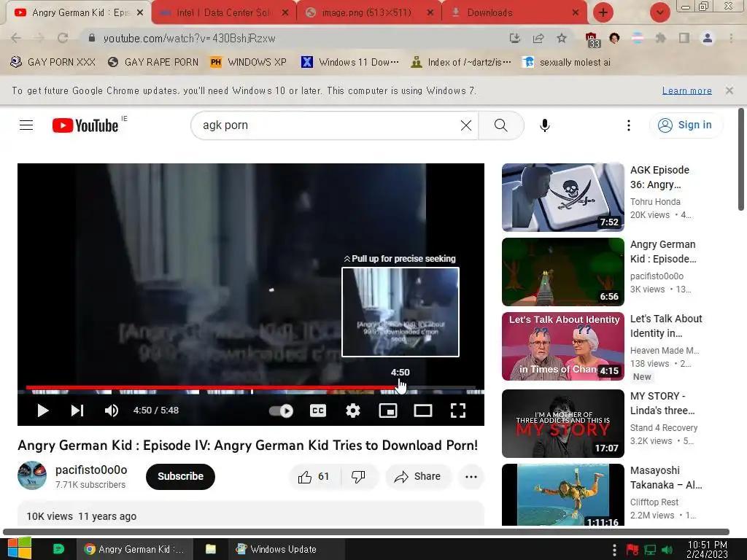Screen dimensions: 747x560
Task: Bookmark this page with the star
Action: click(x=562, y=38)
